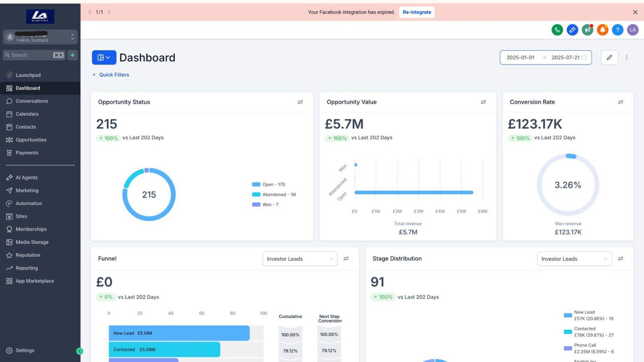Click the green lightning quick actions icon
The image size is (644, 362).
[72, 55]
